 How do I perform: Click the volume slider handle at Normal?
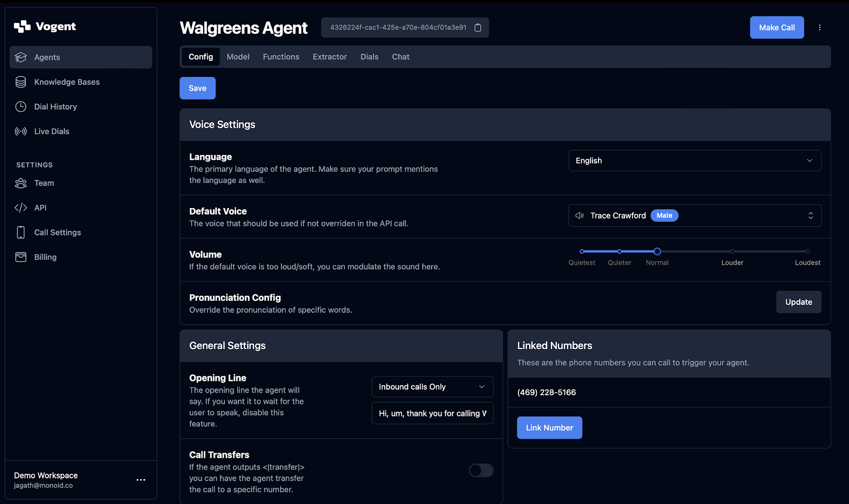657,251
